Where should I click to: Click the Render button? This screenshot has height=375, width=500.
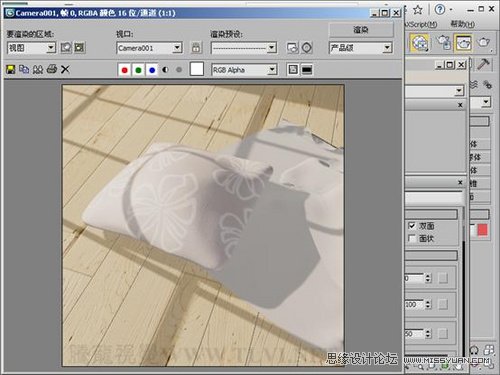coord(361,30)
